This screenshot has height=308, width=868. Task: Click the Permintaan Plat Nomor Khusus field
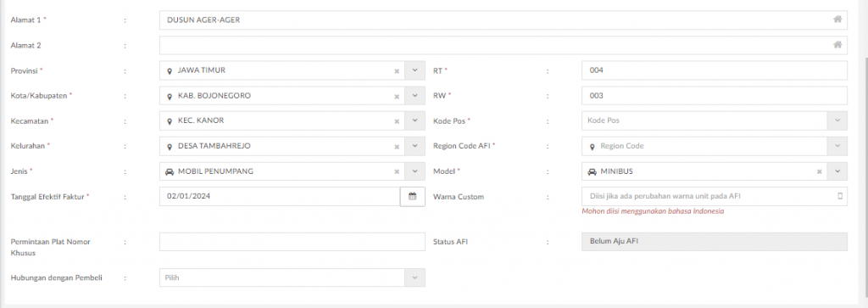[292, 242]
